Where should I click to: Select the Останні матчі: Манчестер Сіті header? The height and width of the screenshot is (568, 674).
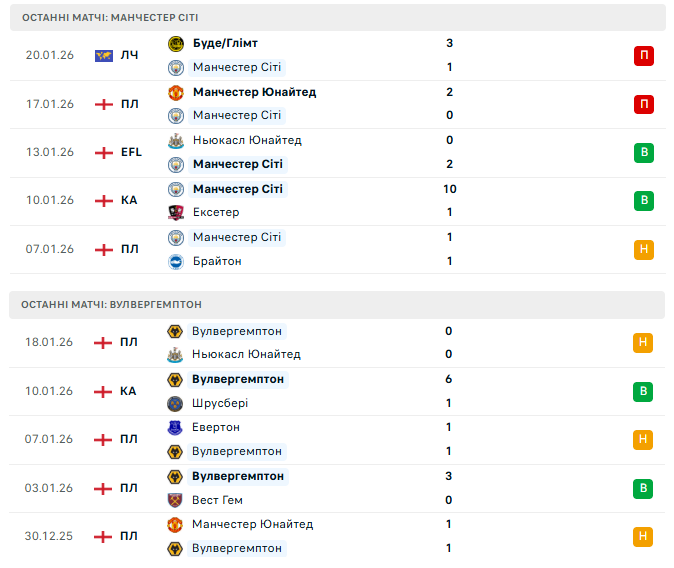[117, 18]
